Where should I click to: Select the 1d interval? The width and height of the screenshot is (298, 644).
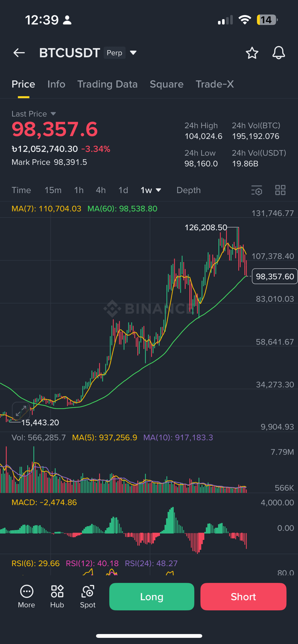pos(123,190)
